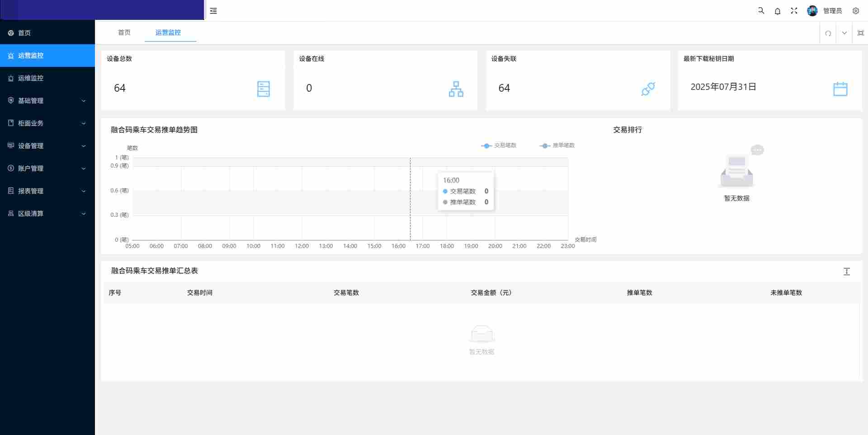Viewport: 868px width, 435px height.
Task: Click the date 2025年07月31日
Action: click(723, 87)
